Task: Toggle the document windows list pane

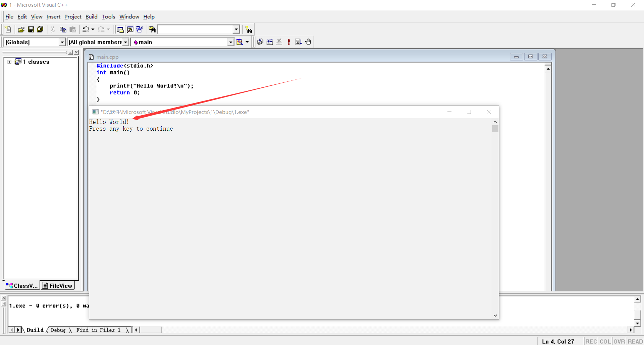Action: pyautogui.click(x=139, y=29)
